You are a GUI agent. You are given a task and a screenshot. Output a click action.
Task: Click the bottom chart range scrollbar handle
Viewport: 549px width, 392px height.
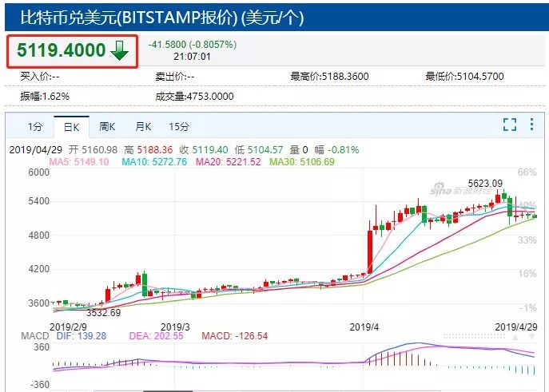[x=168, y=390]
